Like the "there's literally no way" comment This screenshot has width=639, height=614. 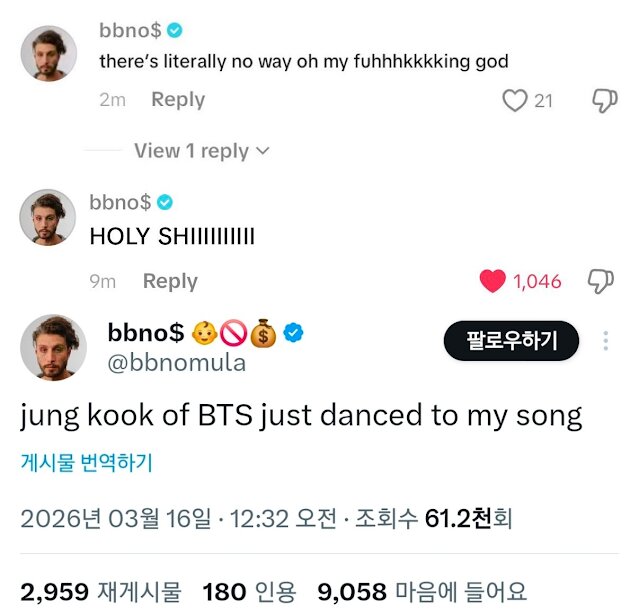[514, 100]
